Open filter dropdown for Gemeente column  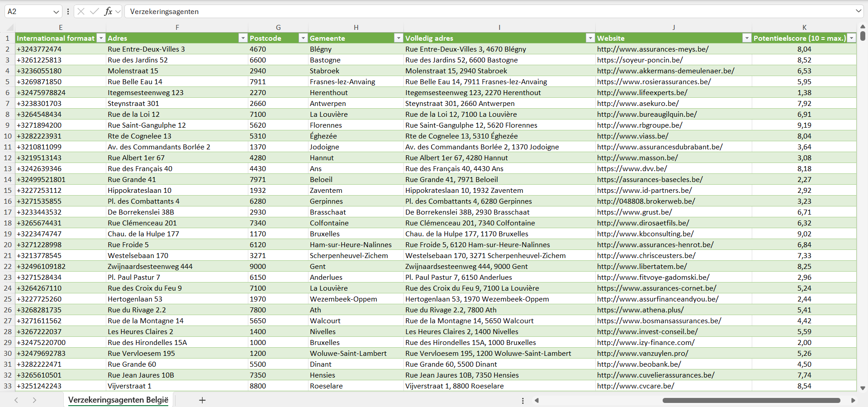tap(398, 38)
